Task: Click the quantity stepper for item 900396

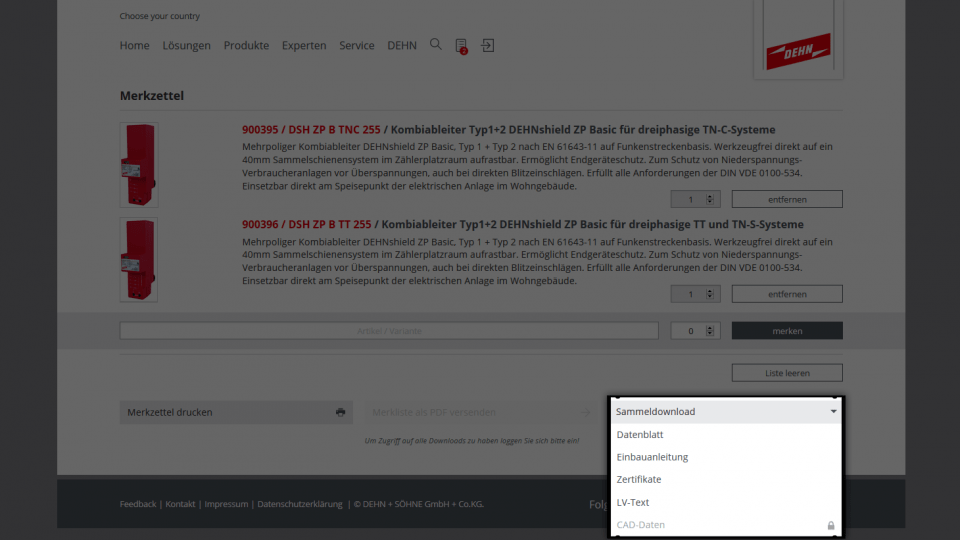Action: (710, 294)
